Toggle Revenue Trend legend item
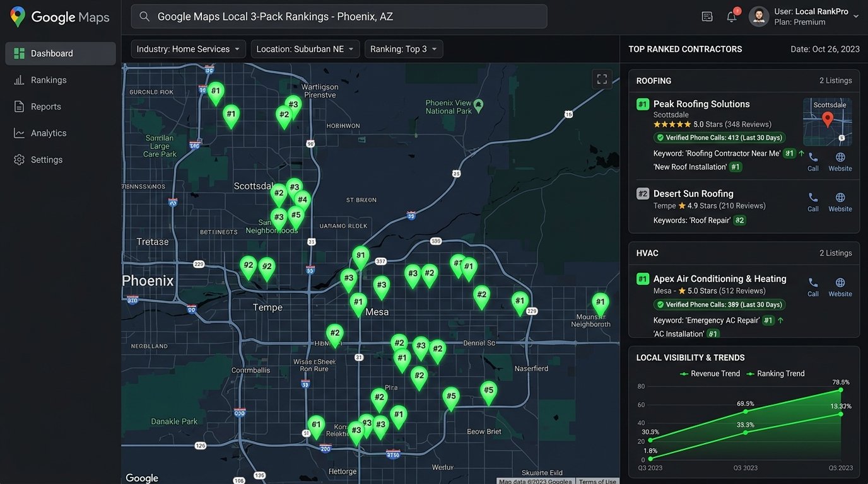 click(710, 374)
